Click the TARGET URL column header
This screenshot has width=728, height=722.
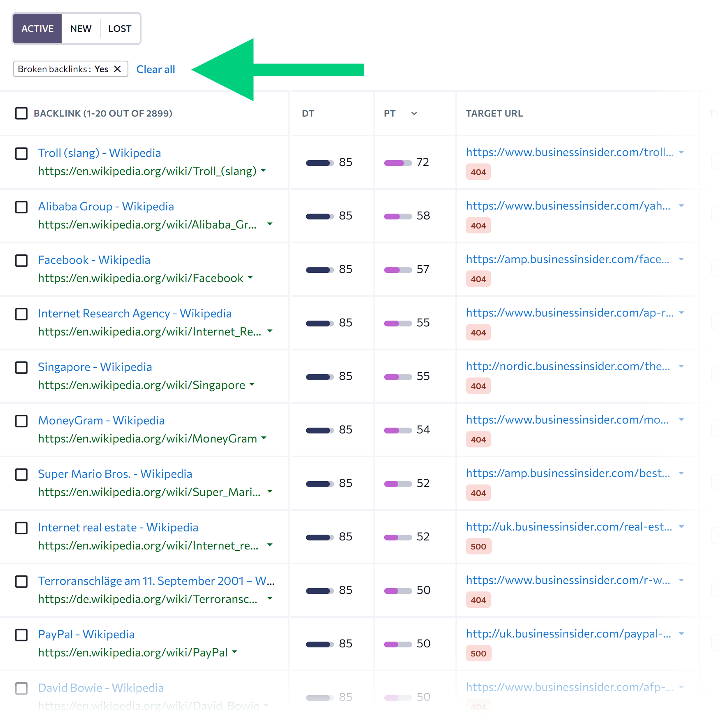click(x=494, y=113)
